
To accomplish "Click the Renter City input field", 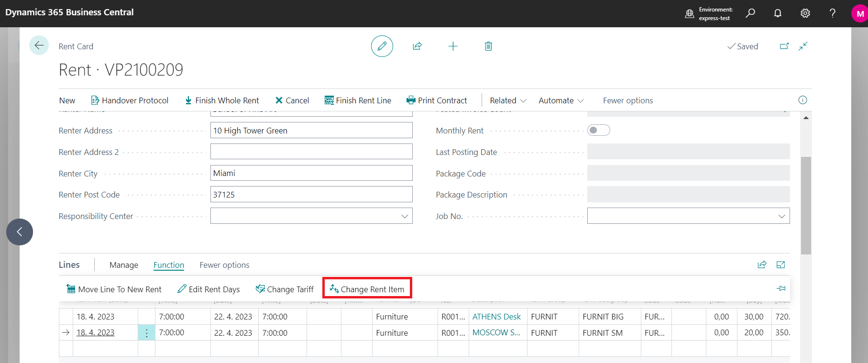I will pyautogui.click(x=311, y=173).
